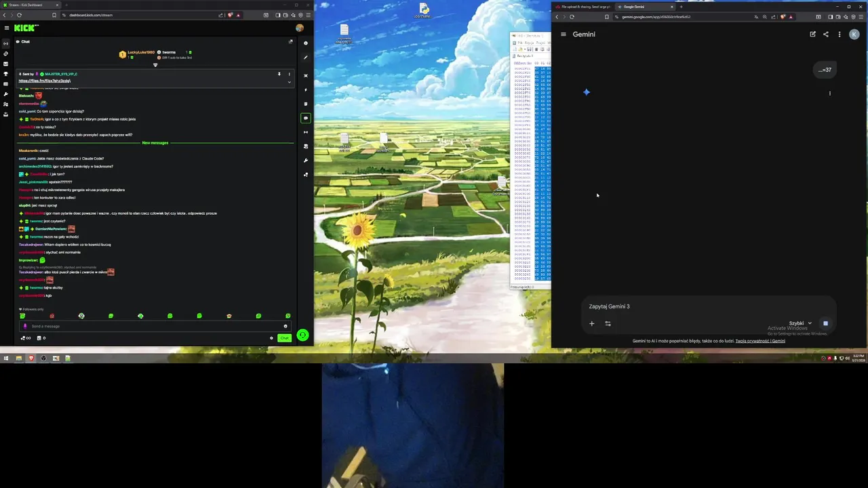This screenshot has height=488, width=868.
Task: Click the username MAJSTER_SYS_VIP_C
Action: (61, 73)
